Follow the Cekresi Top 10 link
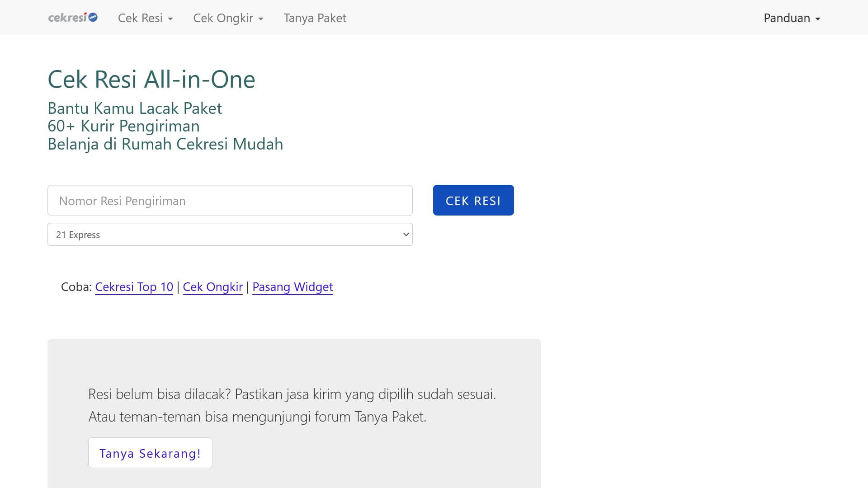Viewport: 868px width, 488px height. pyautogui.click(x=134, y=287)
